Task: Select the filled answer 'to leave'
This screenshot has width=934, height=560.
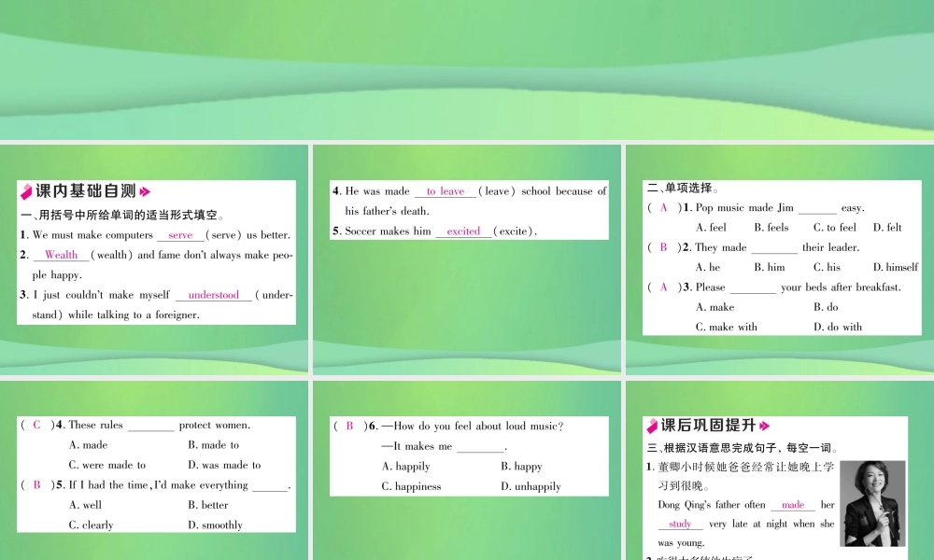Action: coord(445,191)
